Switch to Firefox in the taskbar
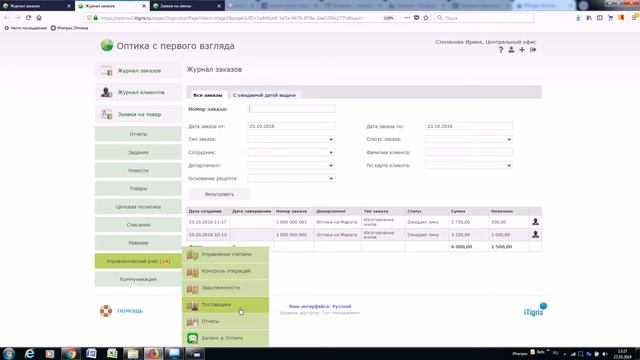Screen dimensions: 640x360 tap(153, 353)
